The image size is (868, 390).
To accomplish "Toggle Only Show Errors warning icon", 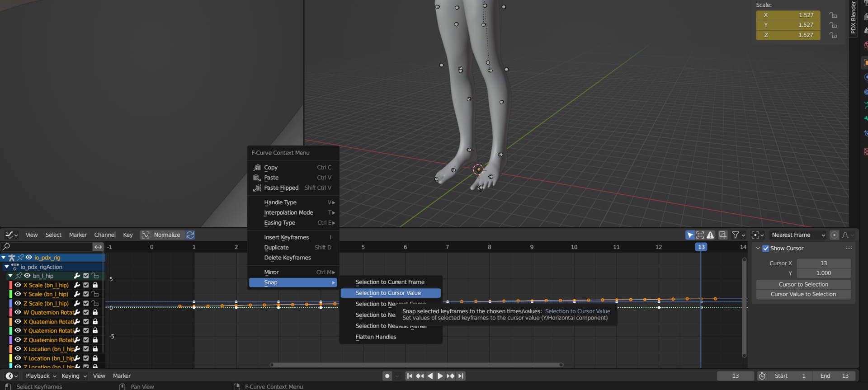I will pyautogui.click(x=711, y=235).
